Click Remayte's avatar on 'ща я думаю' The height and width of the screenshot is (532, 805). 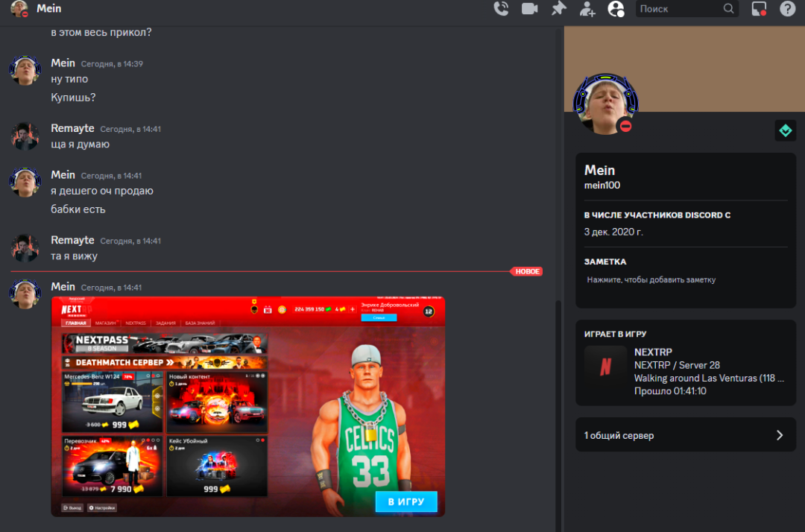pos(25,136)
